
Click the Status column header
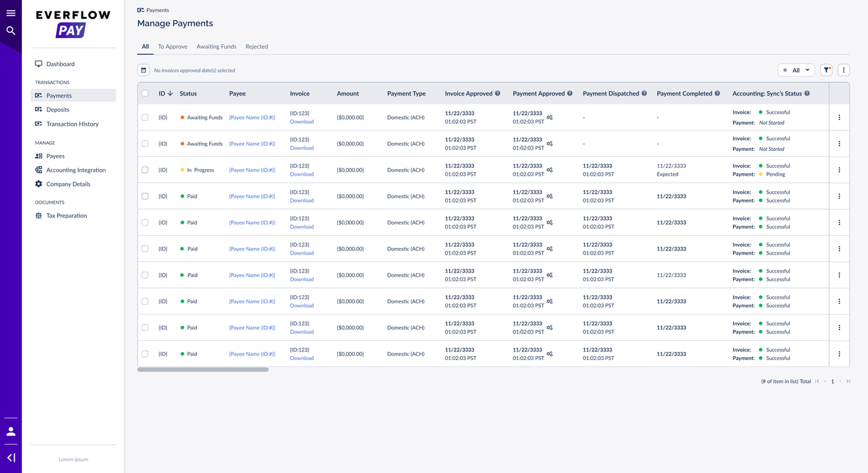point(188,94)
